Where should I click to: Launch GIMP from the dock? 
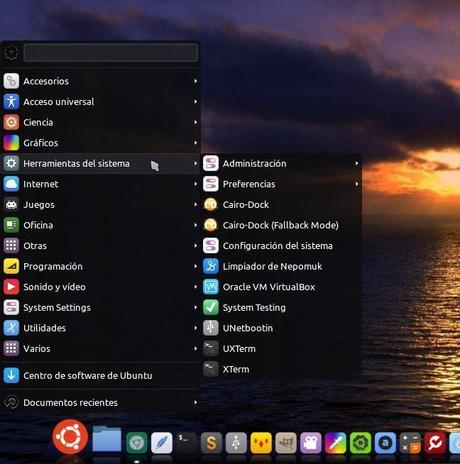click(x=286, y=443)
